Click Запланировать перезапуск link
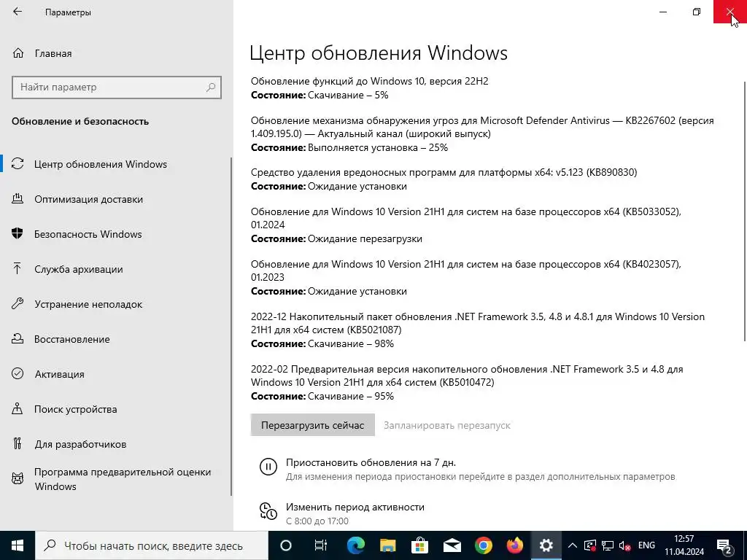Screen dimensions: 747x560 tap(447, 425)
